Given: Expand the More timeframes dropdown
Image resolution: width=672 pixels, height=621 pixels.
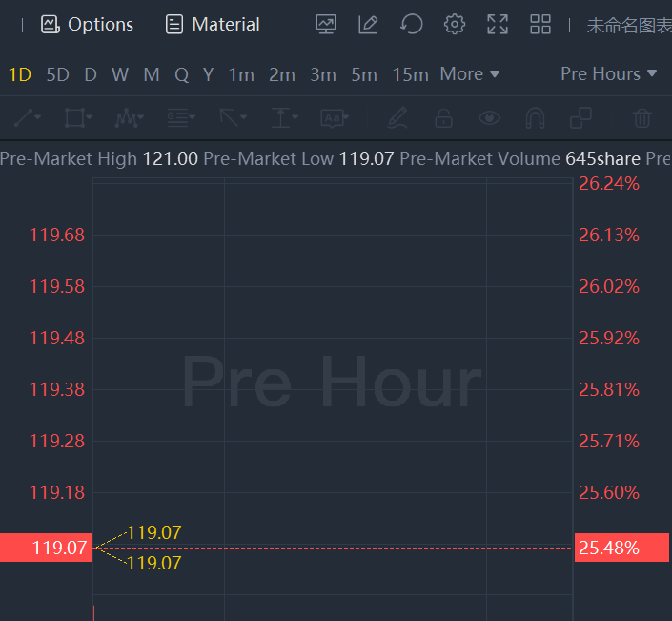Looking at the screenshot, I should coord(470,74).
